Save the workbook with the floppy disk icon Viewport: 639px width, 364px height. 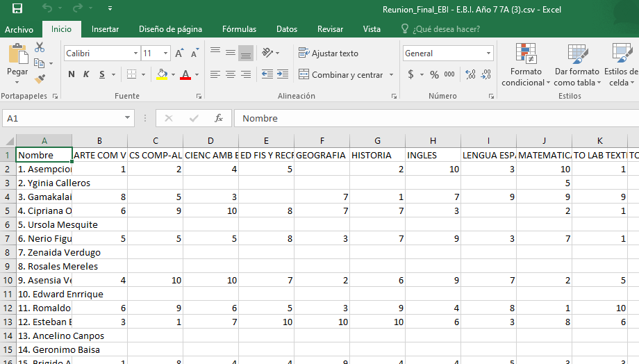click(17, 8)
